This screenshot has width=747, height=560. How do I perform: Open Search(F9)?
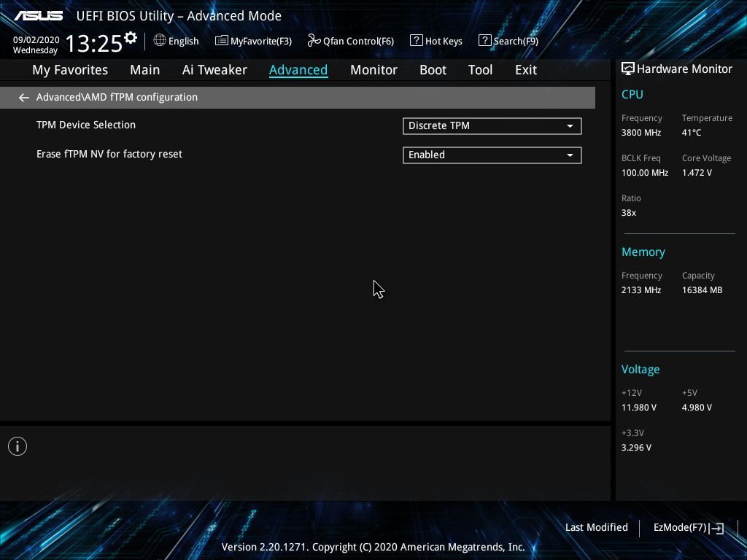[508, 41]
